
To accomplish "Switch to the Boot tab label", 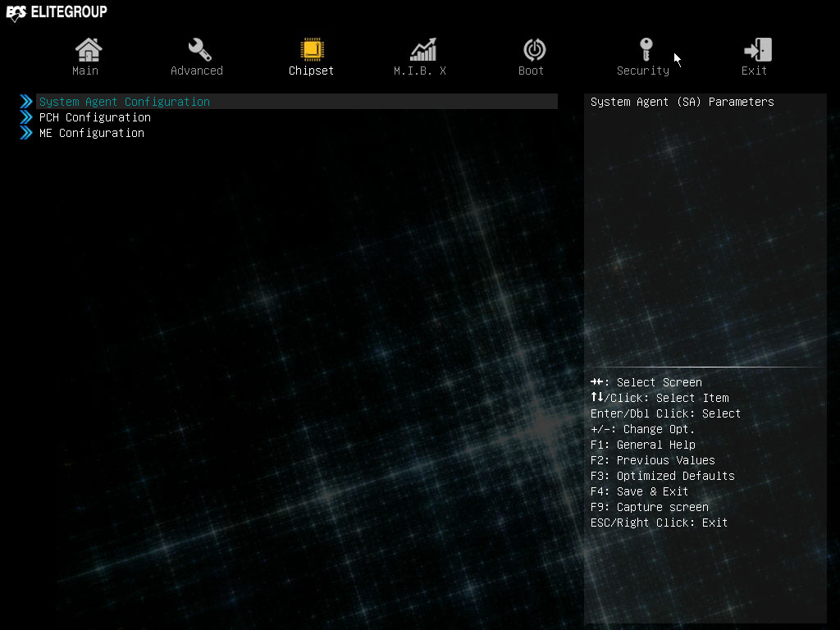I will click(x=531, y=71).
